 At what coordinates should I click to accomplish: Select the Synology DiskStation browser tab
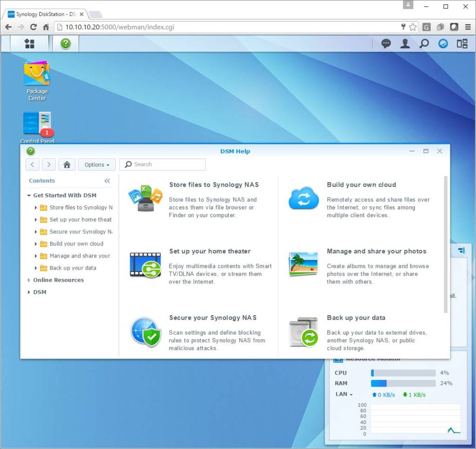(x=46, y=14)
